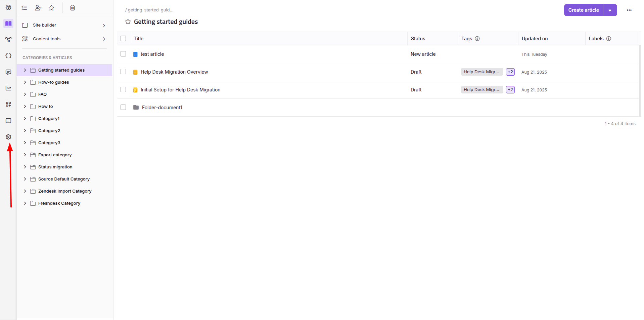Click the Tags info icon

[477, 39]
